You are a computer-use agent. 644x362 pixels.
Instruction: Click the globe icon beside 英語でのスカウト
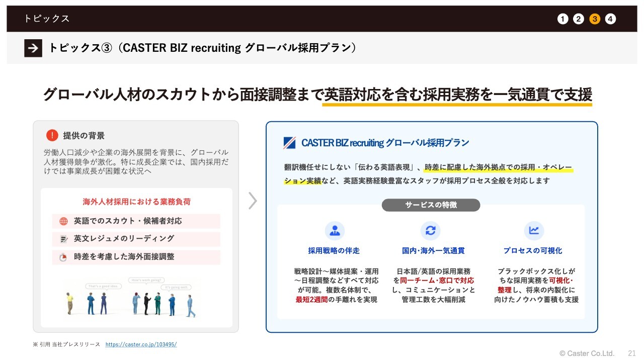coord(63,221)
